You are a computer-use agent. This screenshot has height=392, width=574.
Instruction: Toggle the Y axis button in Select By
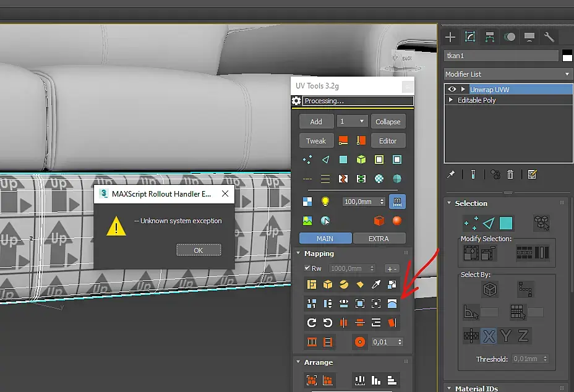tap(505, 336)
